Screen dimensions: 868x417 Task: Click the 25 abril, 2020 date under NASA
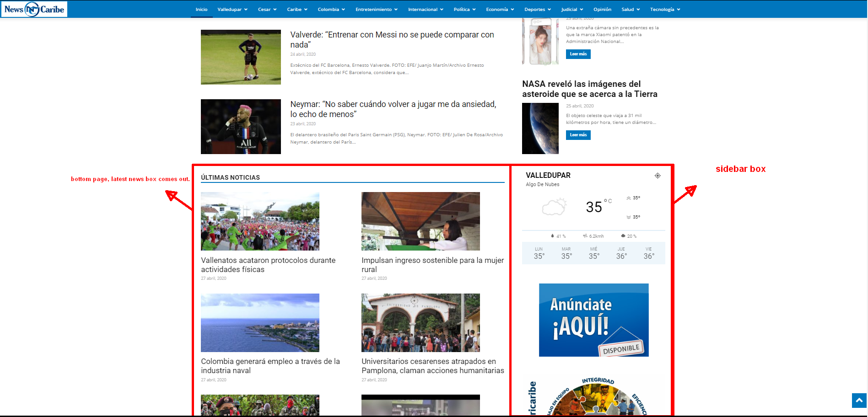point(580,106)
